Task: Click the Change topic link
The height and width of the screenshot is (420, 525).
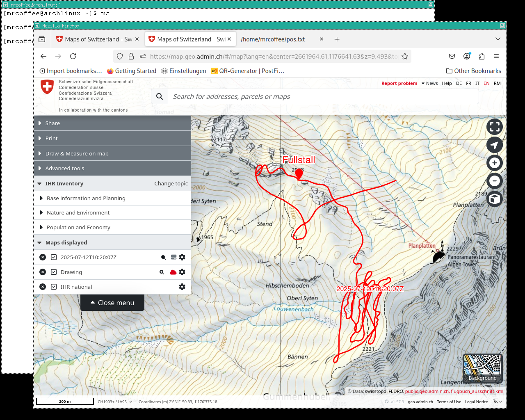Action: pos(171,183)
